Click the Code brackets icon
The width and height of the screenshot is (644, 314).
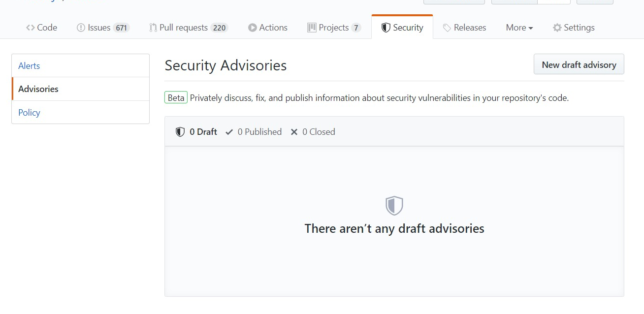coord(31,28)
